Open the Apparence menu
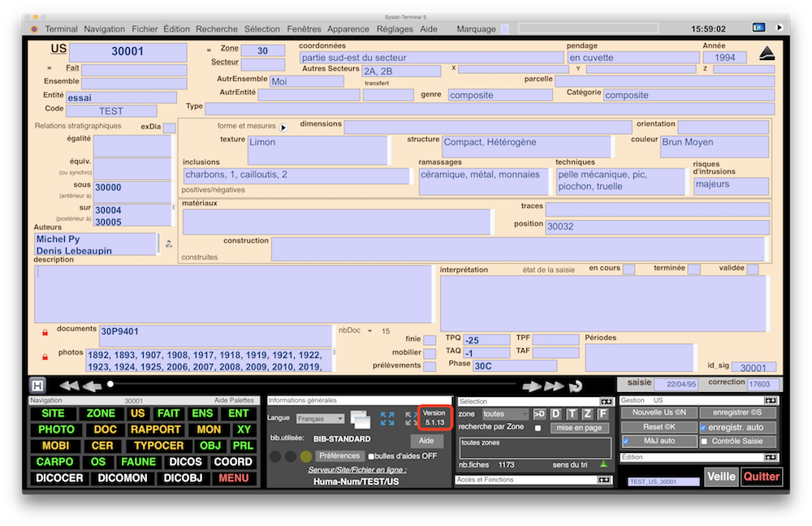Viewport: 812px width, 526px height. (x=348, y=29)
